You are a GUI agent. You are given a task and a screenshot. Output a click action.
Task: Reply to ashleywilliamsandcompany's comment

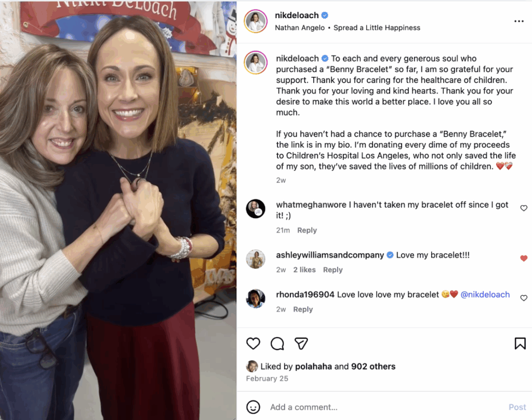coord(332,270)
